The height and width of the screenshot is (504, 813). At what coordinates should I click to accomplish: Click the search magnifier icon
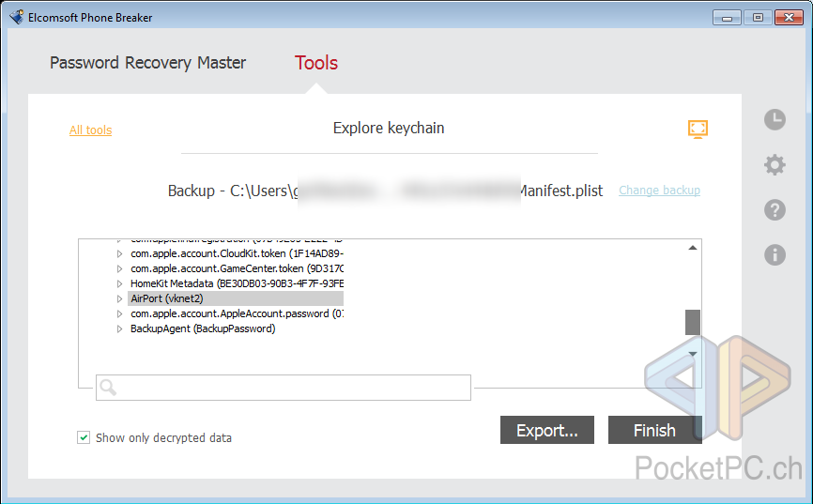108,388
